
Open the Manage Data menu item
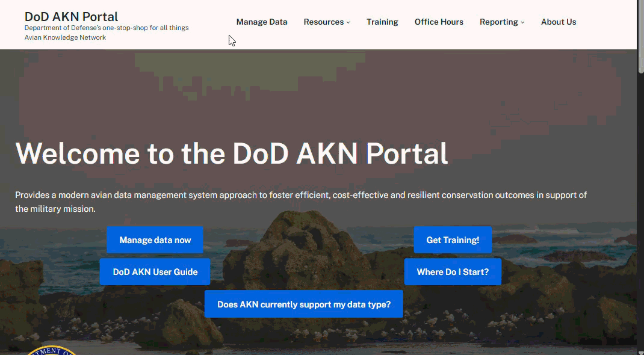click(262, 22)
